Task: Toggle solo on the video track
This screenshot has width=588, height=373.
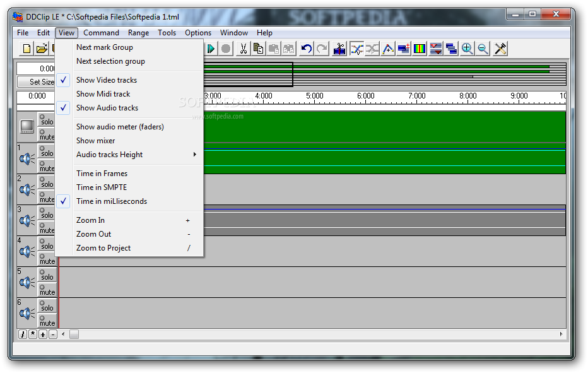Action: 47,120
